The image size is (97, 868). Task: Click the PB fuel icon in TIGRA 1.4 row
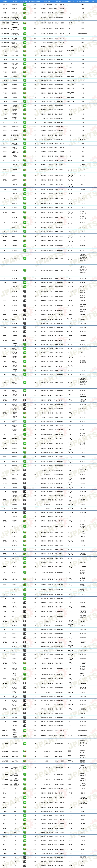point(25,517)
